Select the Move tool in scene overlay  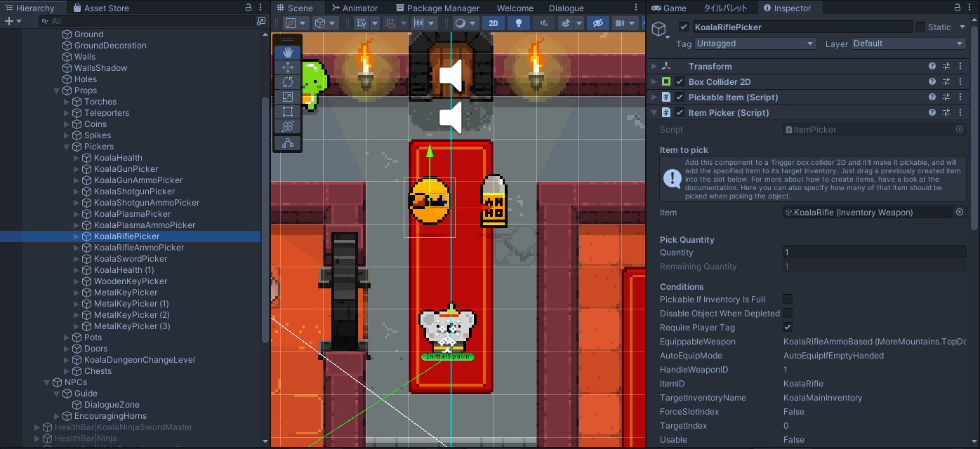pyautogui.click(x=287, y=67)
